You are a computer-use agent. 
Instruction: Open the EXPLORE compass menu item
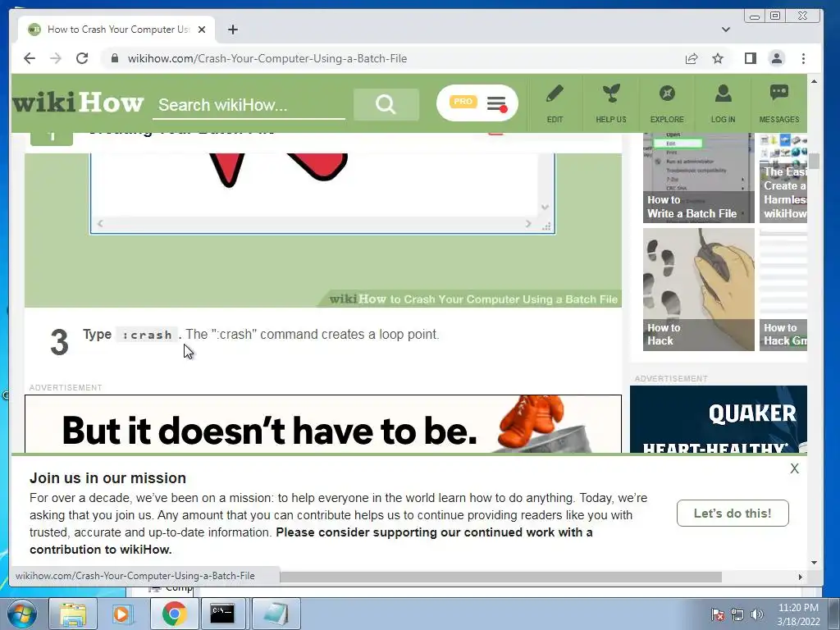tap(667, 104)
